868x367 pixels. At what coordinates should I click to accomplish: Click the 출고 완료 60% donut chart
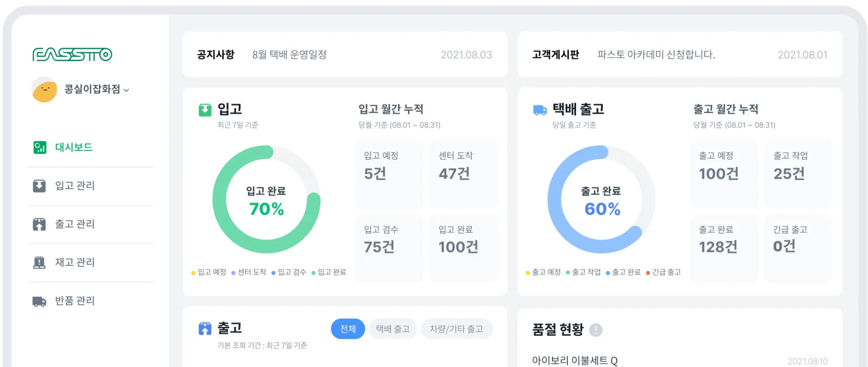click(601, 199)
